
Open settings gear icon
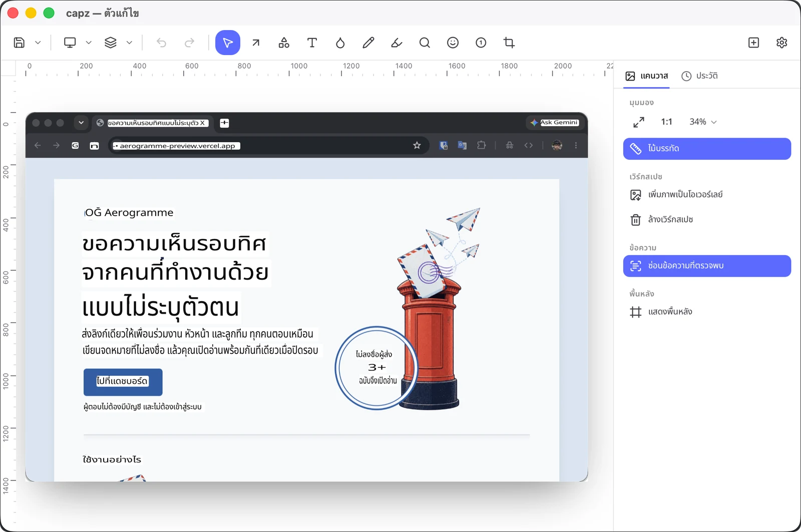[x=781, y=43]
